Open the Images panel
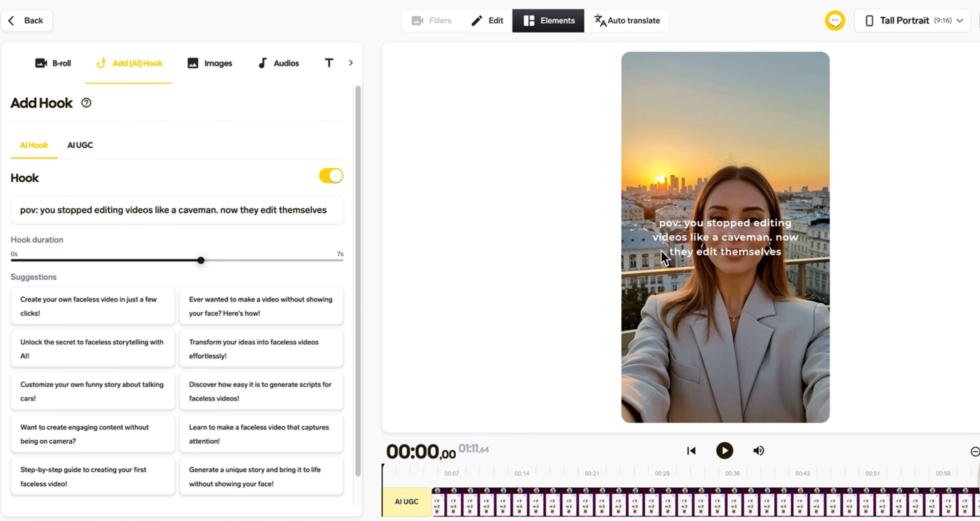This screenshot has height=521, width=980. [210, 63]
